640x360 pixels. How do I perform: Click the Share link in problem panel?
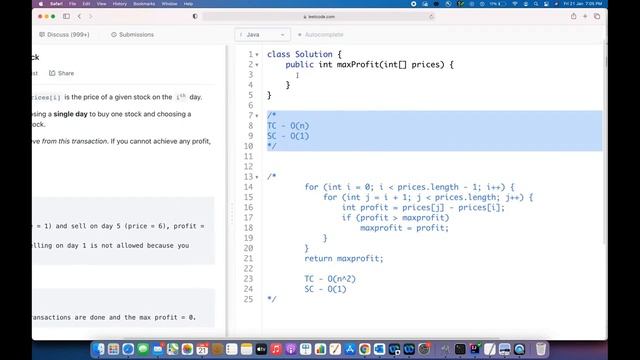(62, 73)
